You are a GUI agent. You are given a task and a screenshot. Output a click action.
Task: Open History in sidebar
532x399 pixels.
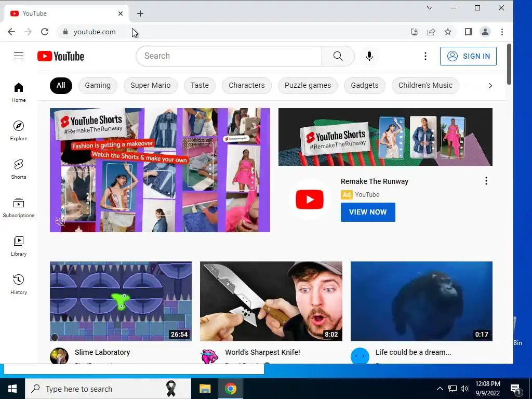pos(19,284)
